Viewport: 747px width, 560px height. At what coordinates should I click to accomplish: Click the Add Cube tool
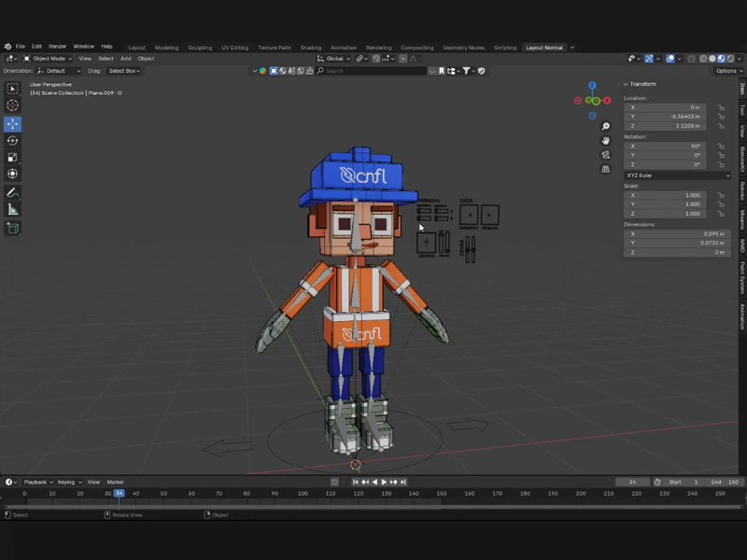point(13,228)
